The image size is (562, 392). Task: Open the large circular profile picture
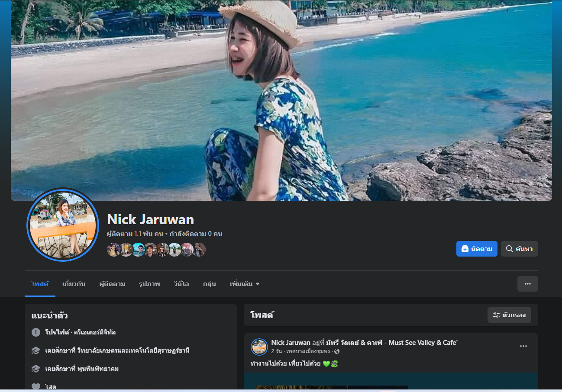[63, 225]
